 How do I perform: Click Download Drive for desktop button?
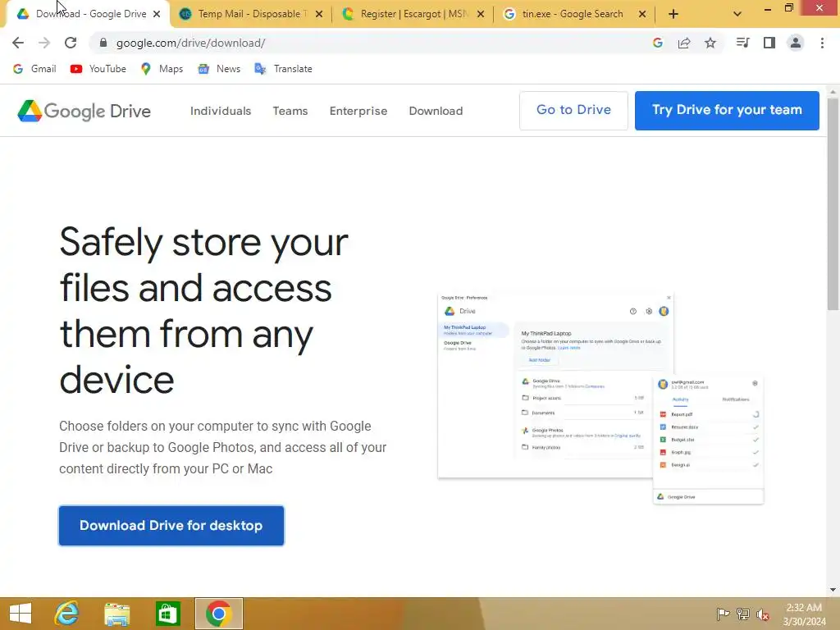[171, 526]
